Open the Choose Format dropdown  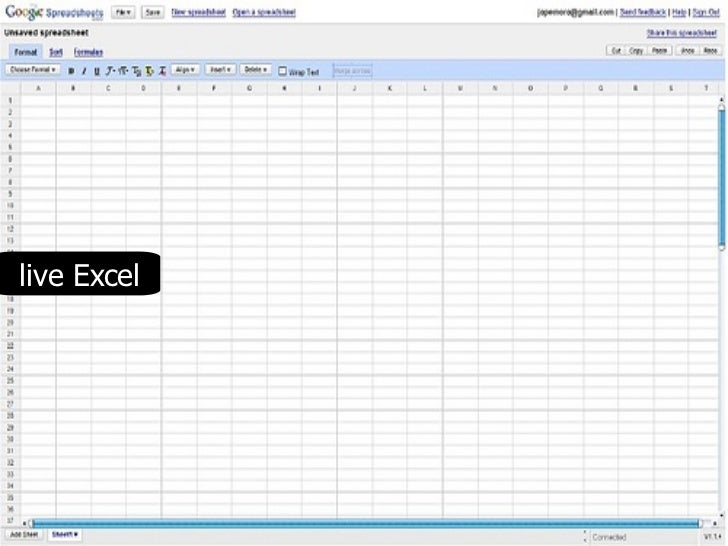click(x=32, y=70)
